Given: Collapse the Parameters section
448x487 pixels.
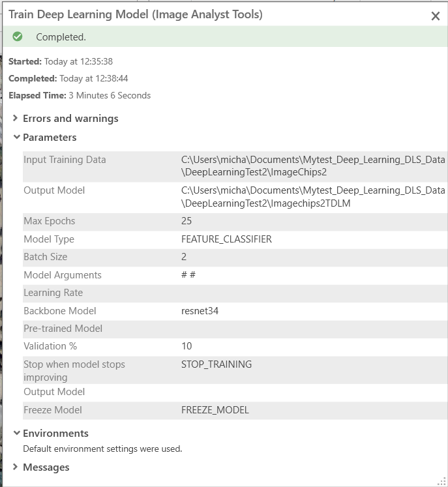Looking at the screenshot, I should coord(17,137).
